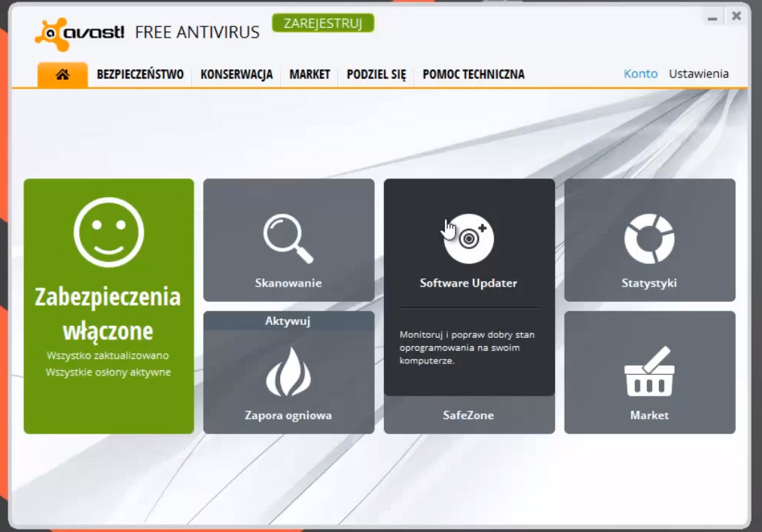Click the Aktywuj firewall label
This screenshot has height=532, width=762.
(288, 321)
